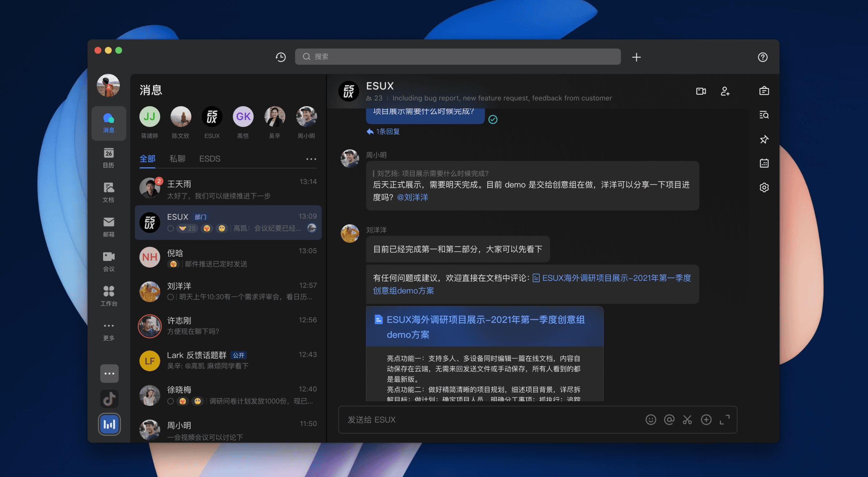This screenshot has height=477, width=868.
Task: Open group calendar icon in right panel
Action: [x=764, y=163]
